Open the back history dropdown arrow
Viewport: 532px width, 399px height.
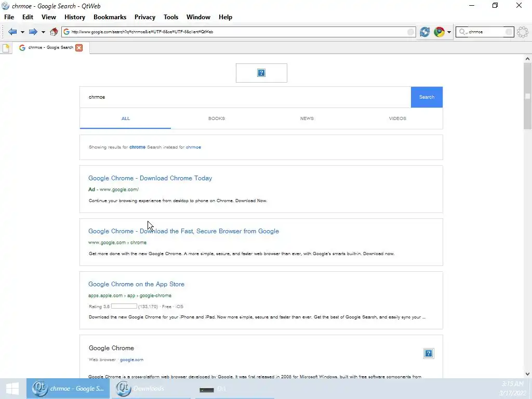pyautogui.click(x=22, y=32)
